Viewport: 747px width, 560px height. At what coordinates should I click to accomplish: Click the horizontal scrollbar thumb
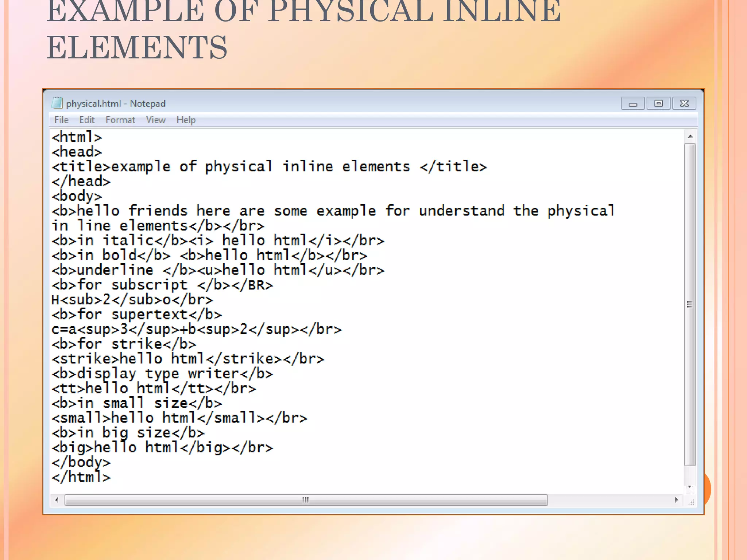[306, 500]
